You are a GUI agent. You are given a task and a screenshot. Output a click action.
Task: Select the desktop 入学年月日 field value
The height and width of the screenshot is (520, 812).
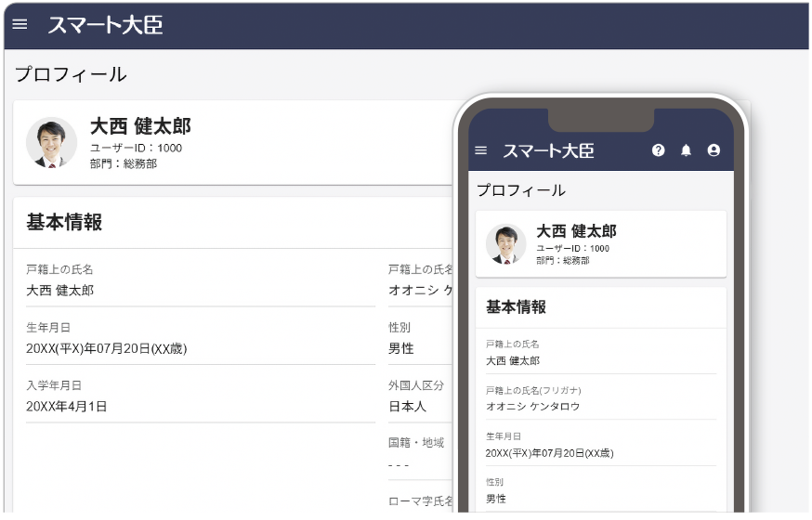pos(66,406)
